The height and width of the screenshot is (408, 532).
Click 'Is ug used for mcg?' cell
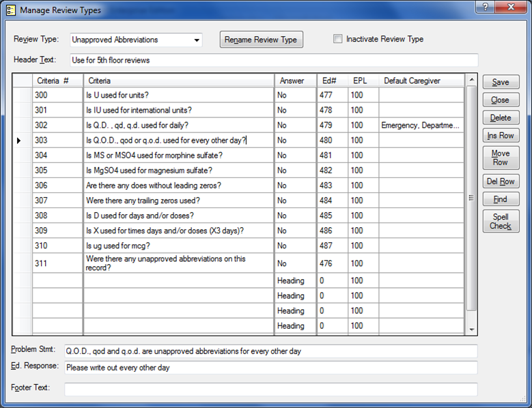point(178,246)
